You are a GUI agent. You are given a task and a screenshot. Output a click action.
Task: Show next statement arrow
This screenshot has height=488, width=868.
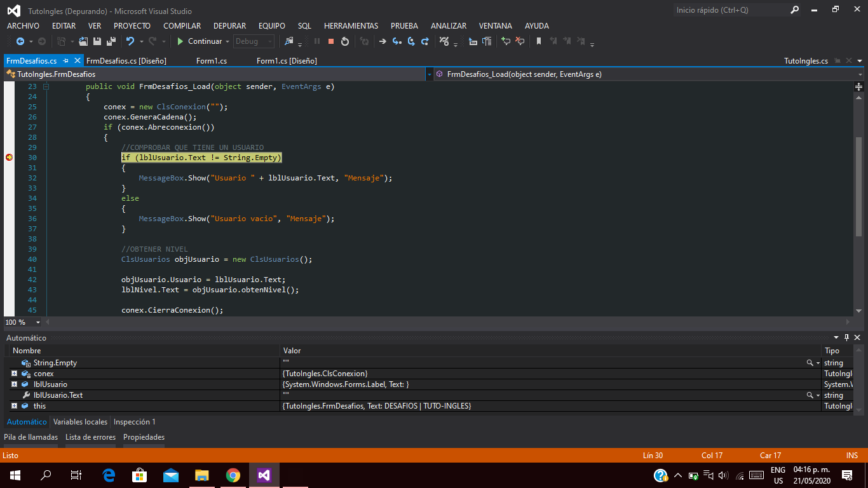pyautogui.click(x=383, y=41)
